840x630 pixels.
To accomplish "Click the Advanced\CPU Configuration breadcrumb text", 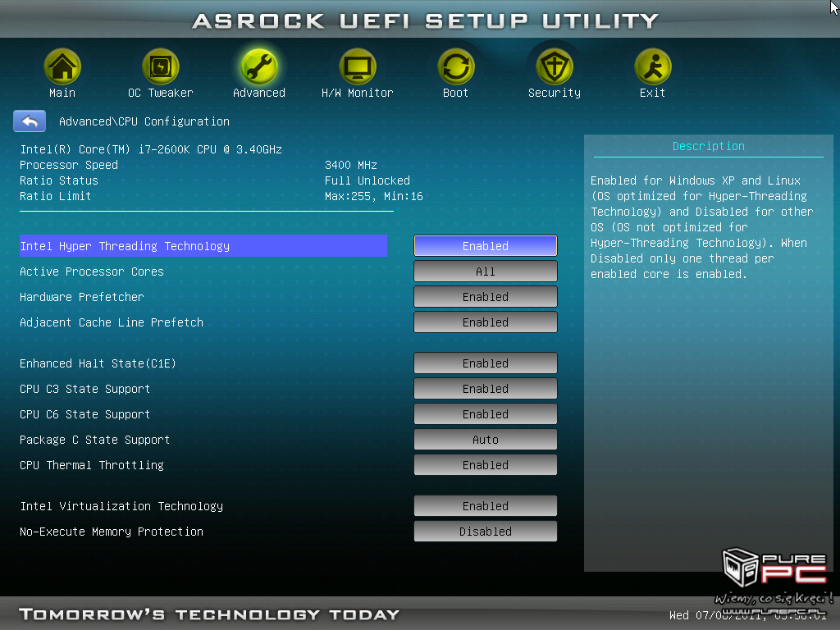I will 144,121.
